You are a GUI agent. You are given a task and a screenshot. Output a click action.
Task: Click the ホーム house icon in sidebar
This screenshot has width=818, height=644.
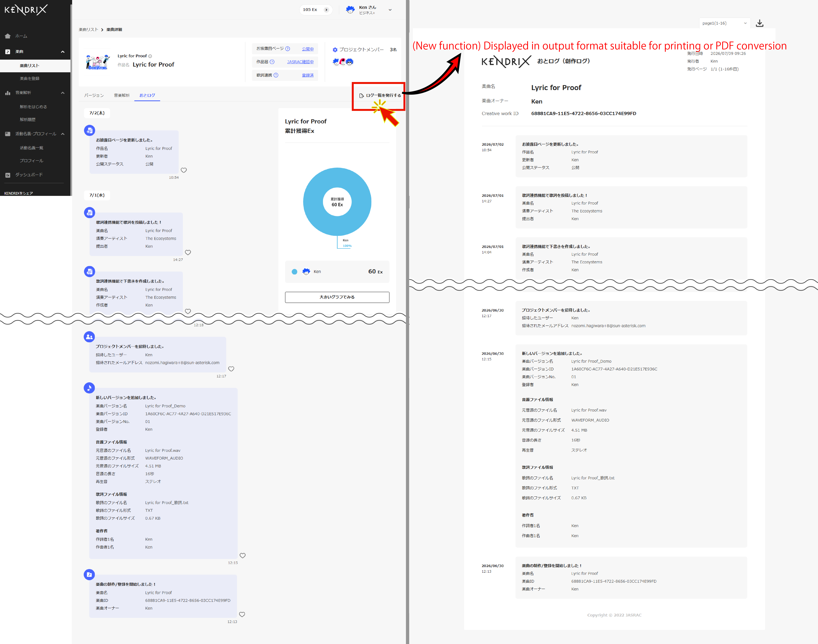(8, 36)
